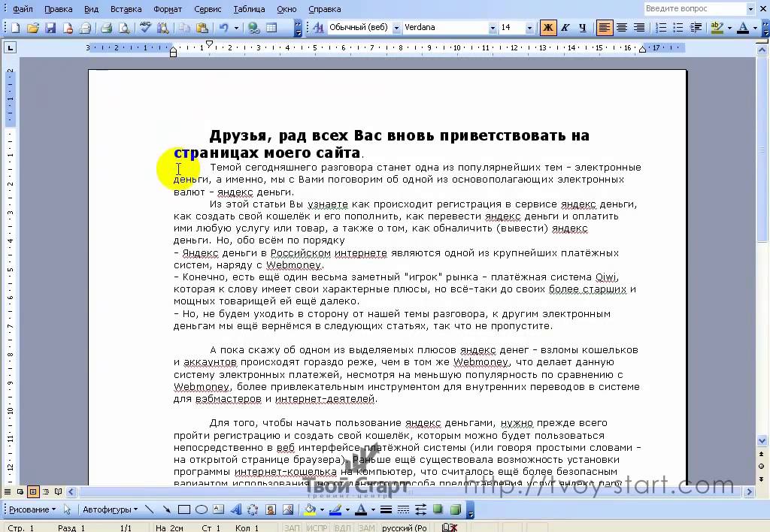Open the Файл menu
The height and width of the screenshot is (532, 770).
click(x=23, y=9)
